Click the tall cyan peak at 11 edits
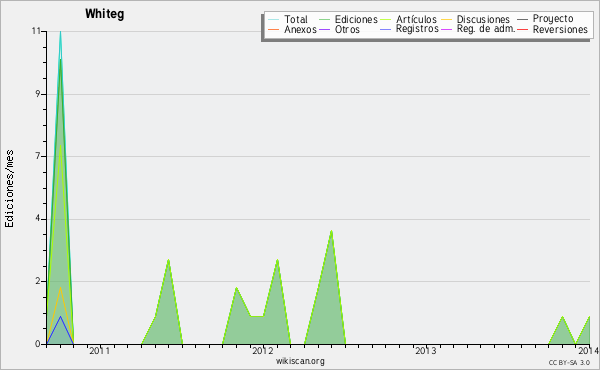This screenshot has height=370, width=600. [60, 32]
